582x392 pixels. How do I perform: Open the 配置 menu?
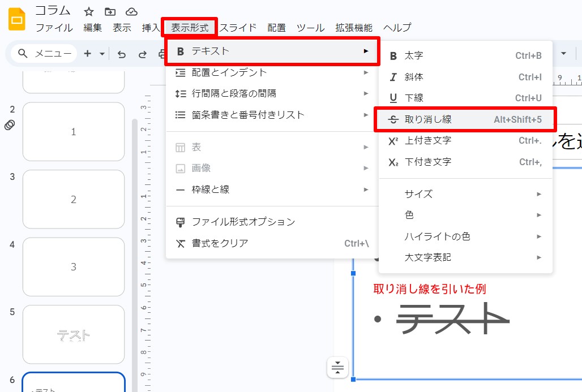pos(276,28)
